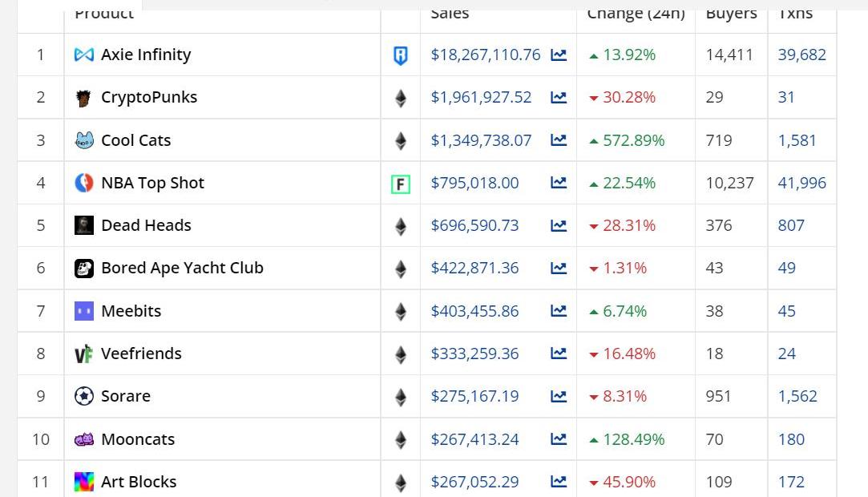The image size is (868, 497).
Task: Open the Veefriends sales chart icon
Action: point(559,354)
